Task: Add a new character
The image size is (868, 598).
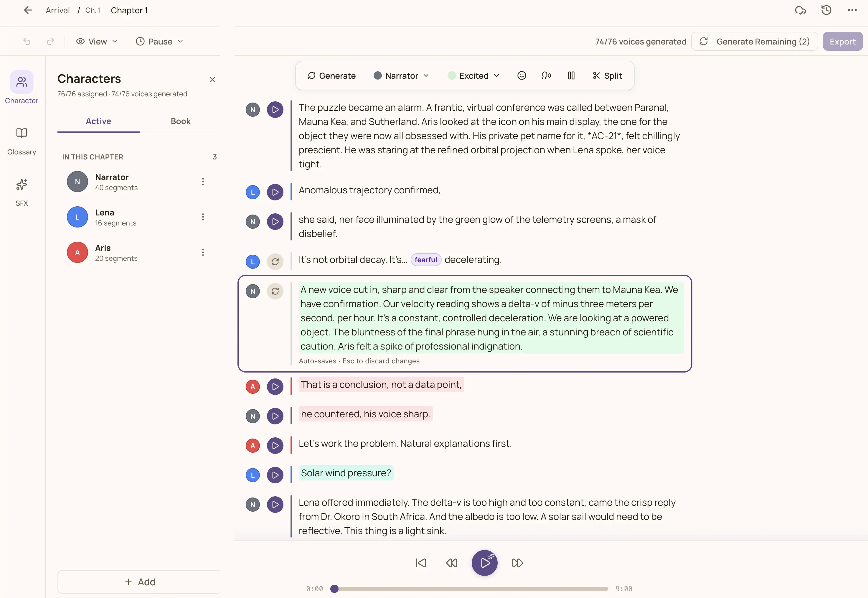Action: click(x=140, y=581)
